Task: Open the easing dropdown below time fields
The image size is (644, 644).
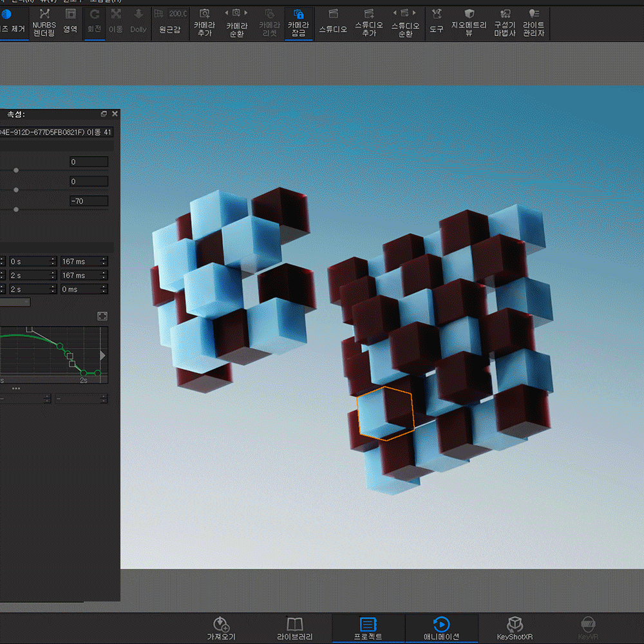Action: click(15, 302)
